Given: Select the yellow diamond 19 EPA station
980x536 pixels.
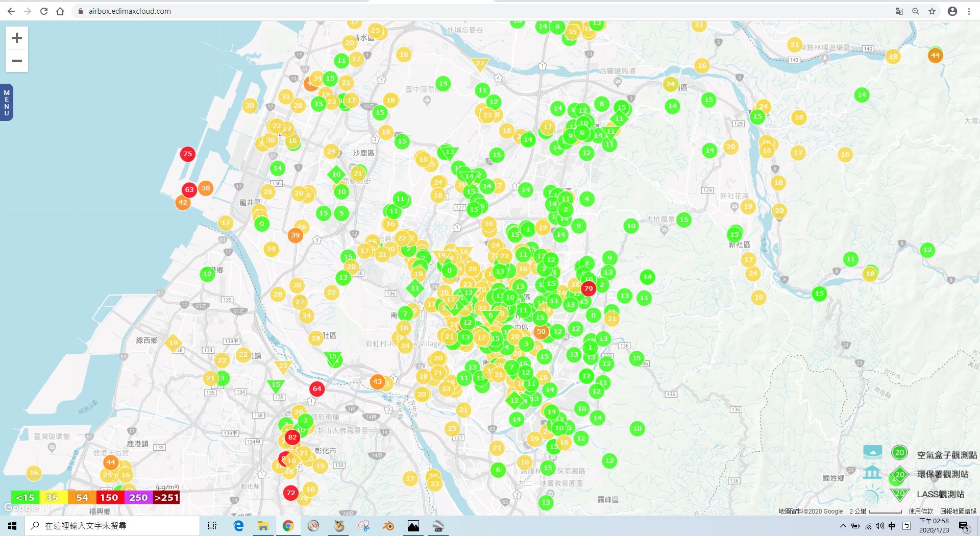Looking at the screenshot, I should tap(173, 343).
